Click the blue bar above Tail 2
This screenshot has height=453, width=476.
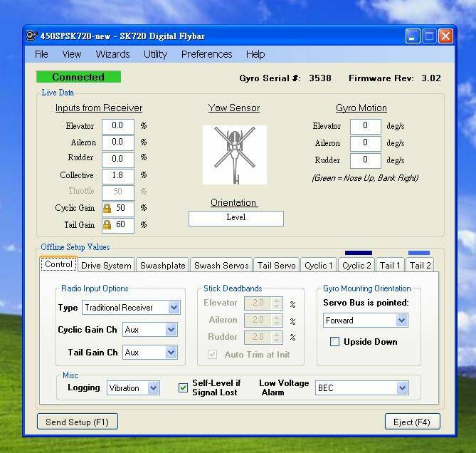(419, 253)
